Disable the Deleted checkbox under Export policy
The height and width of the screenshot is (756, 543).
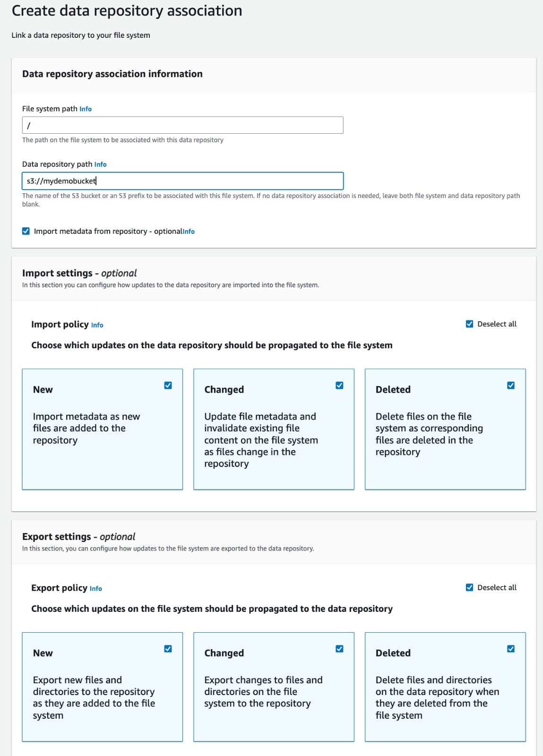coord(511,649)
